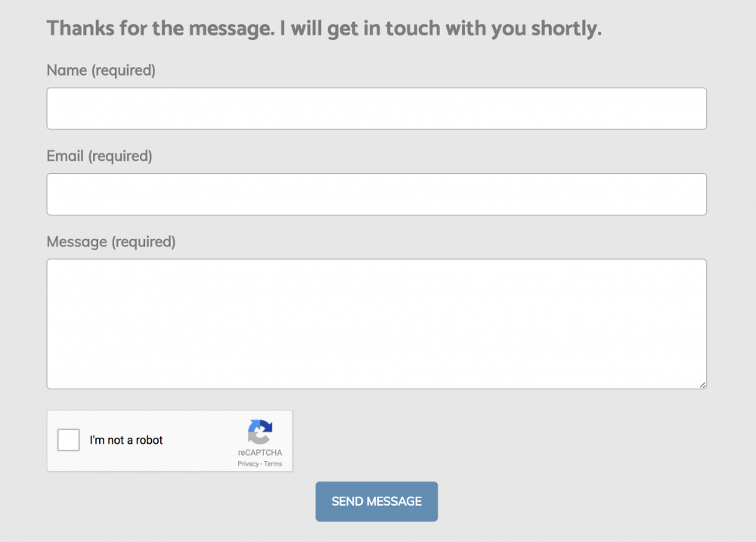The height and width of the screenshot is (542, 756).
Task: Click inside the Message text area
Action: tap(376, 324)
